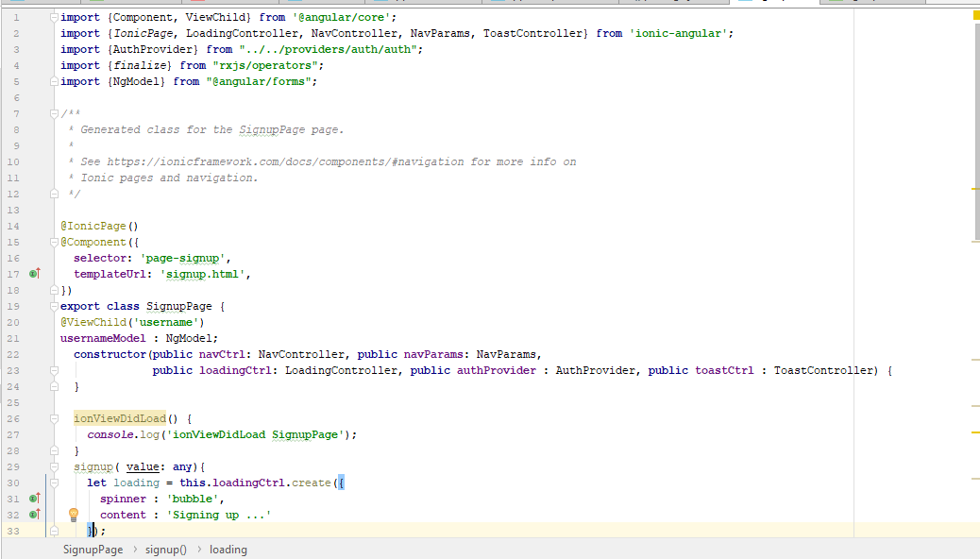Click line number 21 in the gutter
Screen dimensions: 980x559
pos(13,338)
